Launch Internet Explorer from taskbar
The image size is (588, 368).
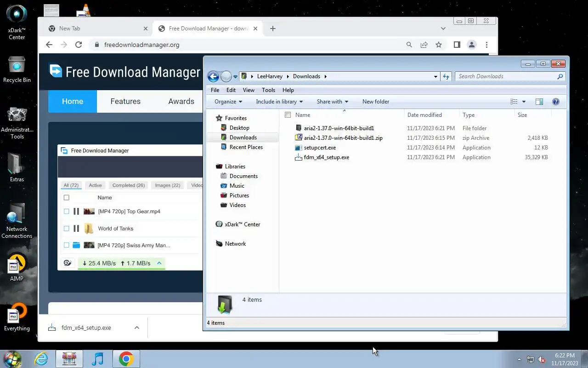(x=41, y=359)
